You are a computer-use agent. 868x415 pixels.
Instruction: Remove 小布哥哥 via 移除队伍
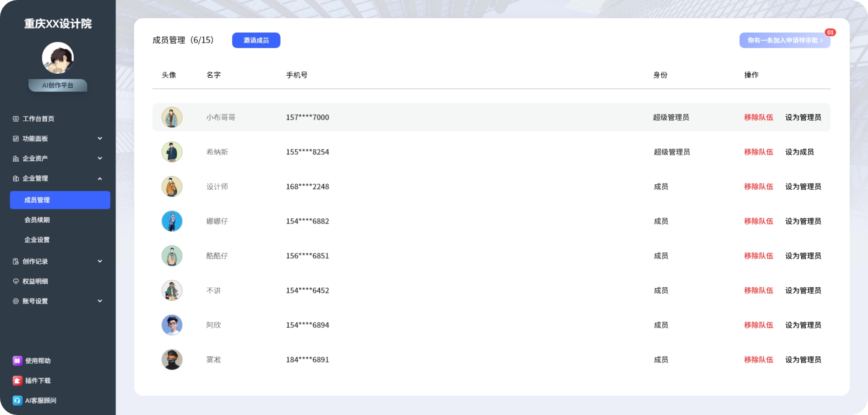click(759, 117)
